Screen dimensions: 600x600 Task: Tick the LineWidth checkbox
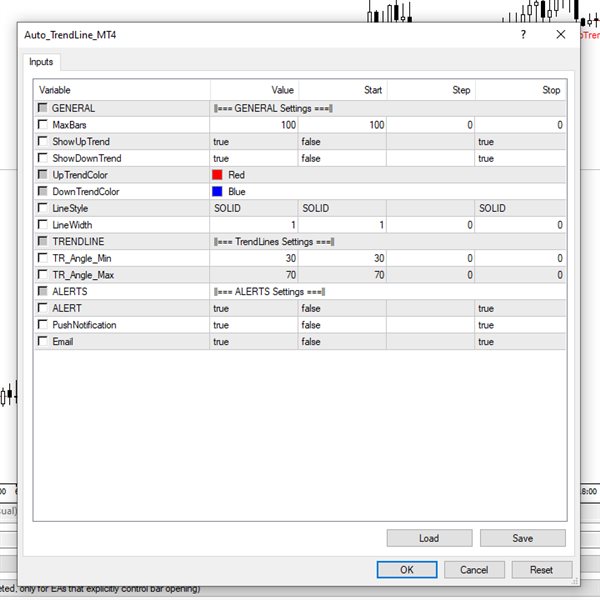point(42,225)
